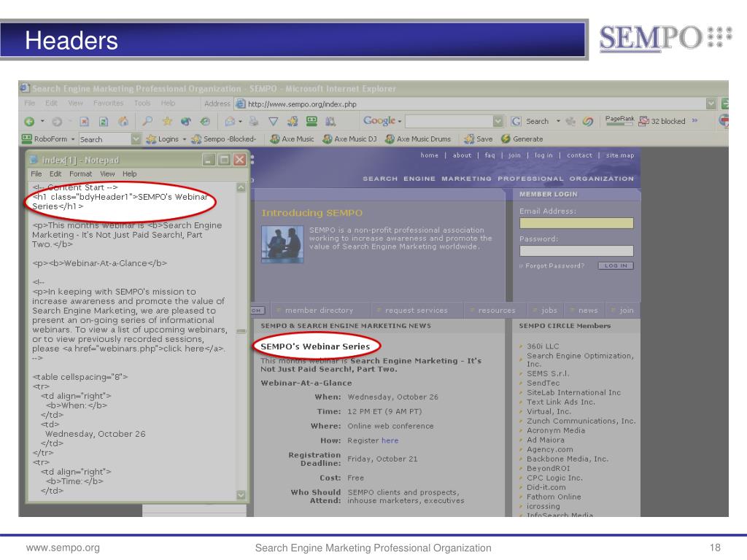Viewport: 747px width, 560px height.
Task: Click the 32 blocked popup blocker icon
Action: (x=662, y=121)
